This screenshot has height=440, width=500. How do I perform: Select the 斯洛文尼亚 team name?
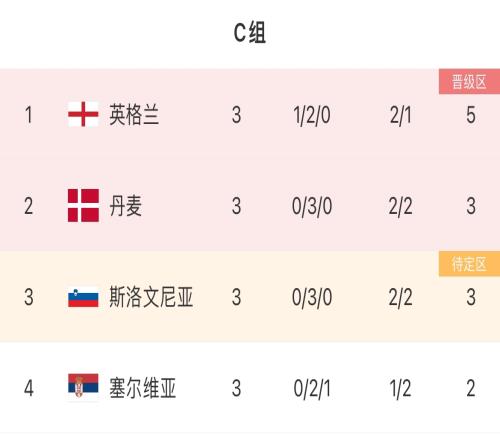coord(151,297)
